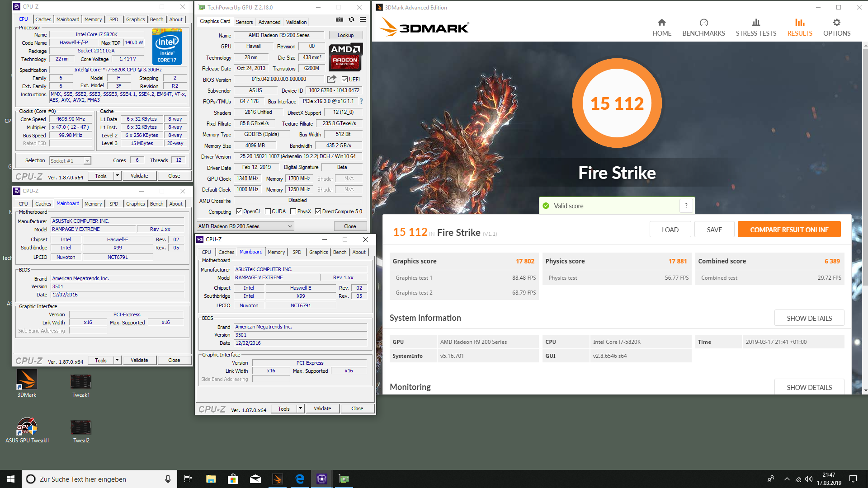Show details for Monitoring section

click(809, 387)
